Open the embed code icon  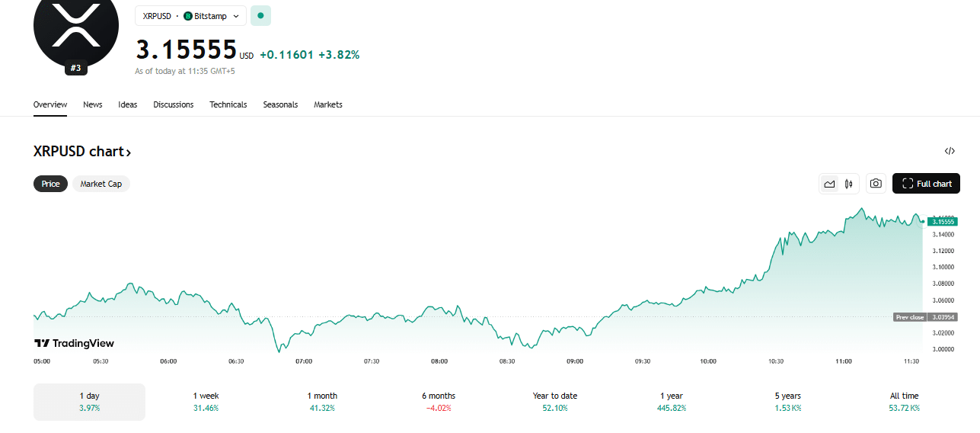point(950,151)
